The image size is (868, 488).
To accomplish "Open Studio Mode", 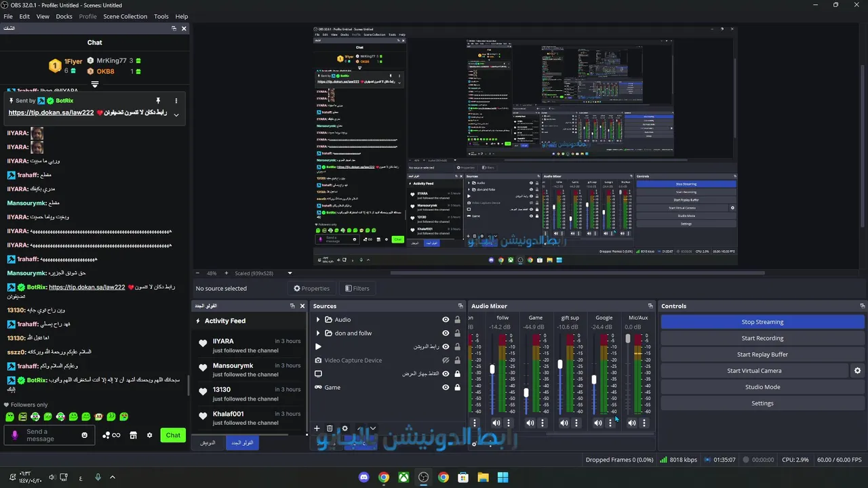I will pyautogui.click(x=762, y=387).
